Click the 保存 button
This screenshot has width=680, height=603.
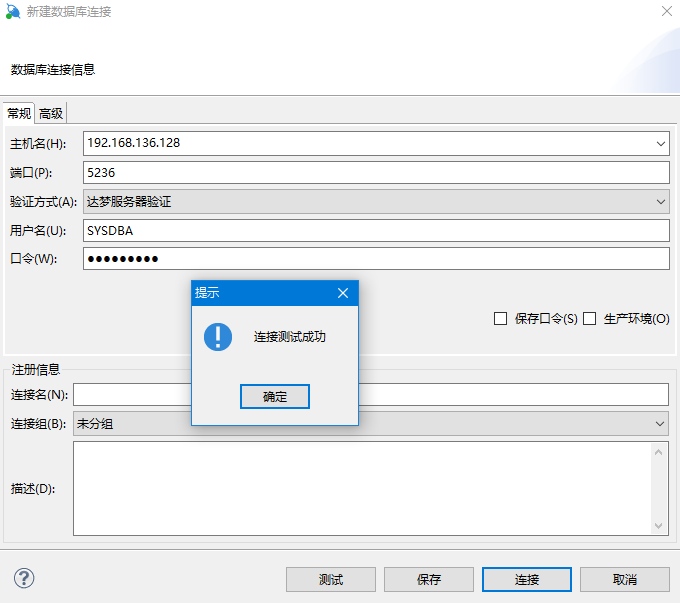point(429,580)
